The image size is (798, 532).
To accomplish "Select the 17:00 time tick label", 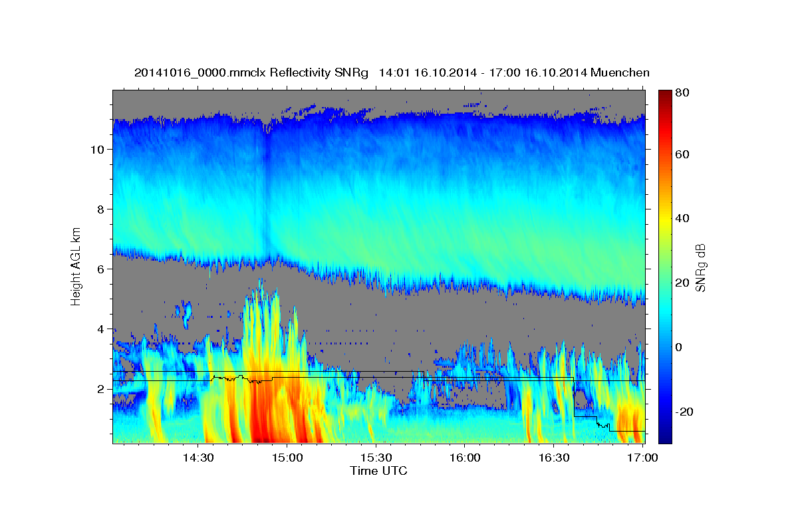I will click(x=642, y=458).
